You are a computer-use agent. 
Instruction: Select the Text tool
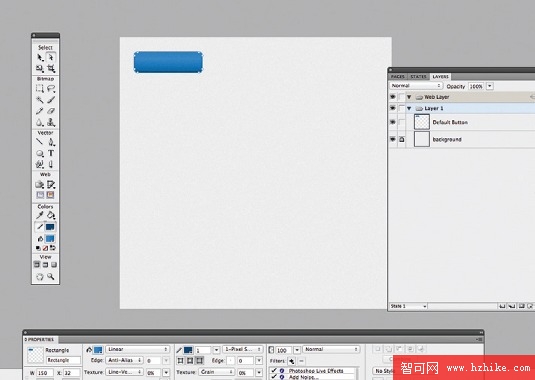[x=51, y=154]
